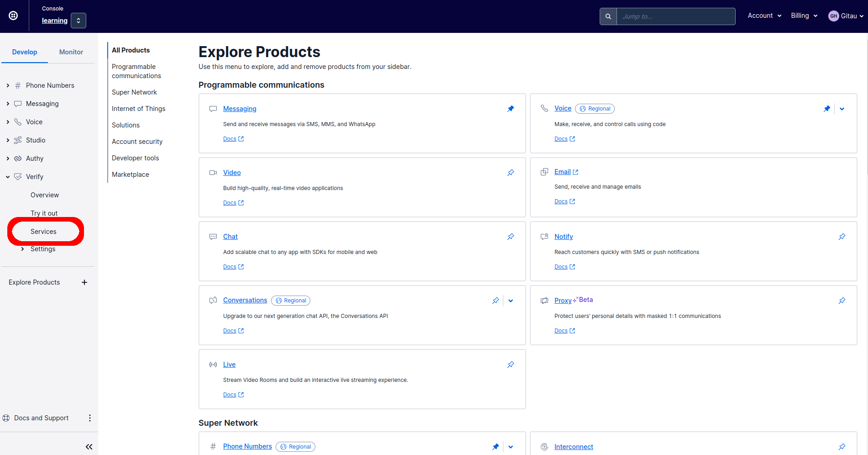Image resolution: width=868 pixels, height=455 pixels.
Task: Open Docs link under Messaging
Action: pos(233,139)
